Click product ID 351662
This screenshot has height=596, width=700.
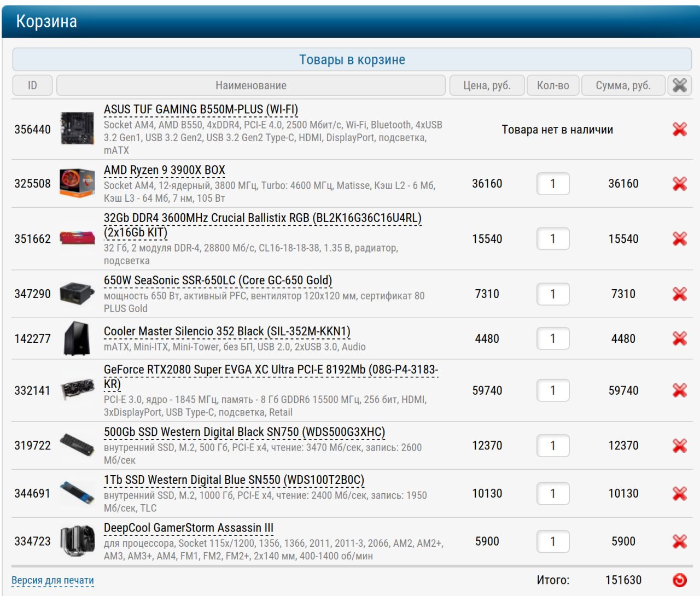32,239
